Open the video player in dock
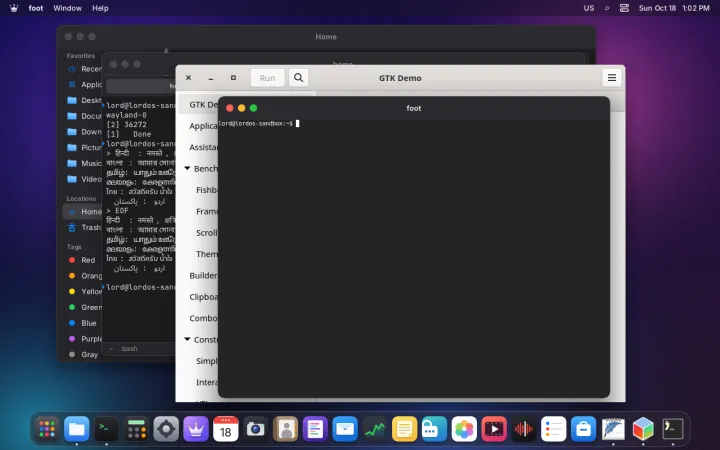This screenshot has width=720, height=450. click(494, 430)
